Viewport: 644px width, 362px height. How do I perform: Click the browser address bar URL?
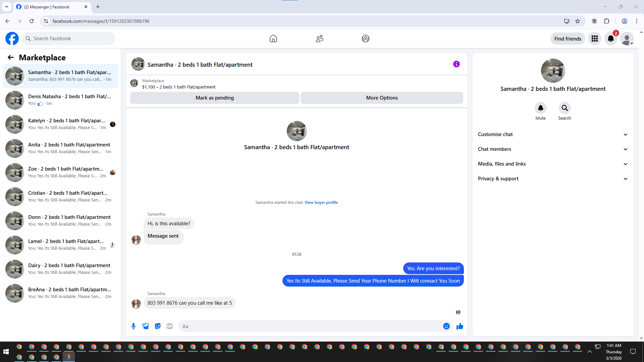pos(101,21)
